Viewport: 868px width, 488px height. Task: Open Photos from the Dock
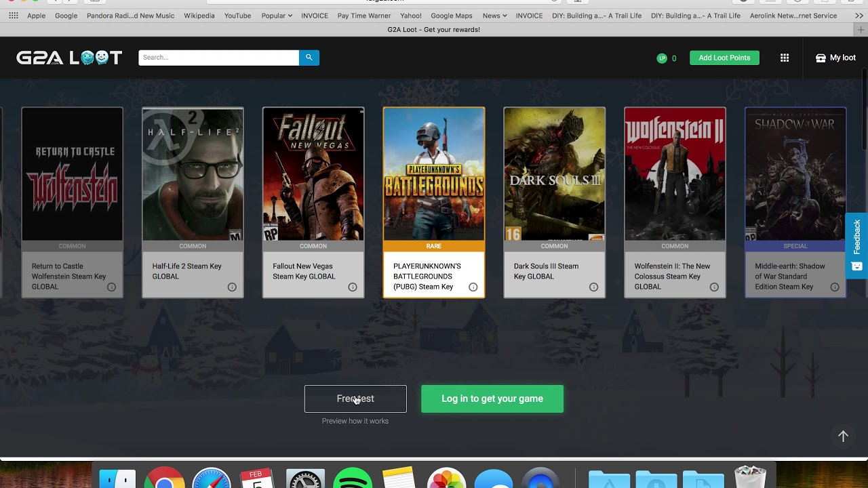(446, 478)
